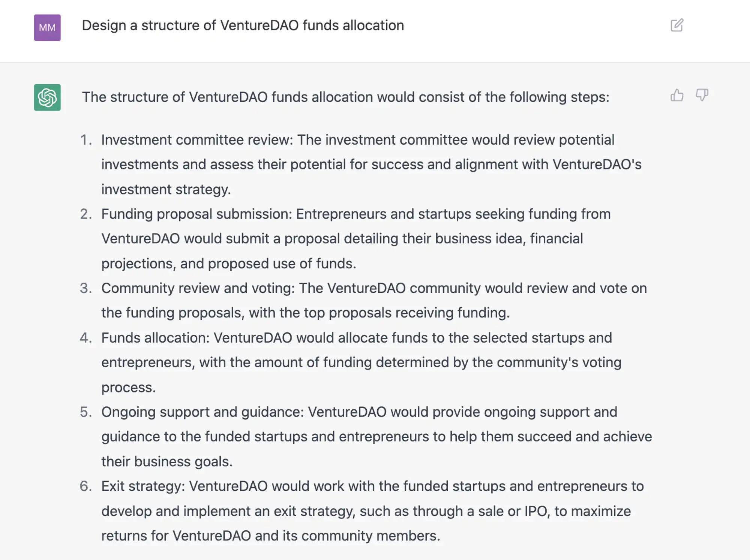Screen dimensions: 750x560
Task: Click the edit message pencil icon
Action: tap(677, 25)
